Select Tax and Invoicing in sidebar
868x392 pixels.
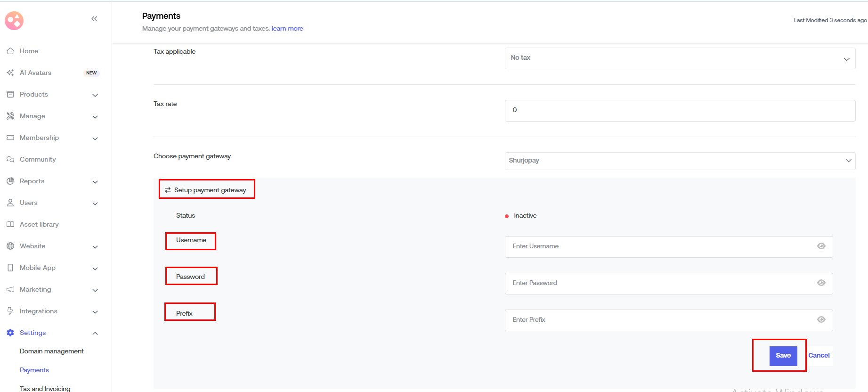(x=45, y=388)
